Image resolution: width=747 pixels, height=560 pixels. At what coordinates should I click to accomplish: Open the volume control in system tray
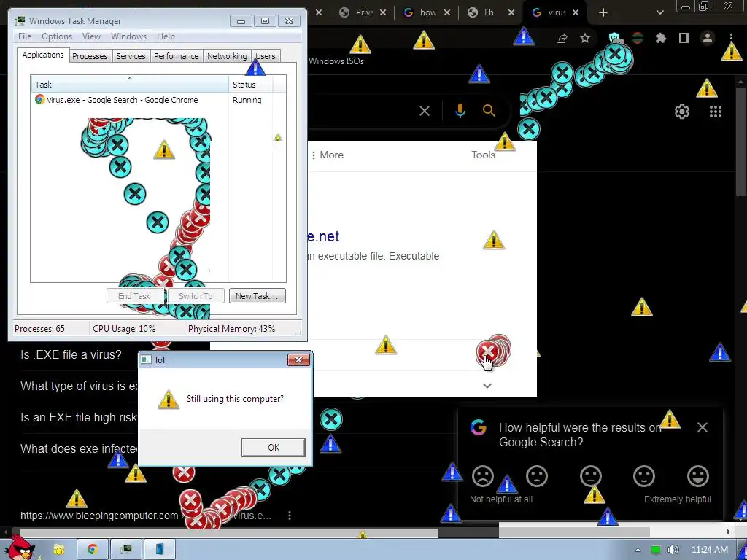(673, 550)
